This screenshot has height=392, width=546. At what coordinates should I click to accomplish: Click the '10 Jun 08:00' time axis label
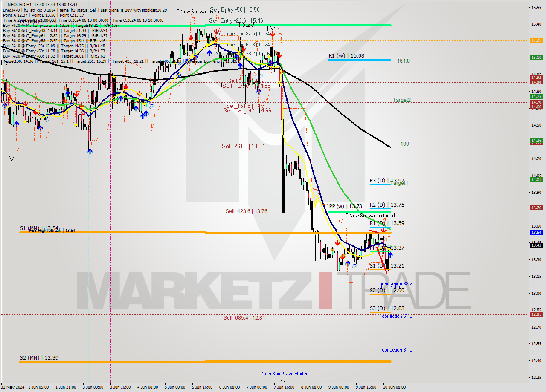395,387
